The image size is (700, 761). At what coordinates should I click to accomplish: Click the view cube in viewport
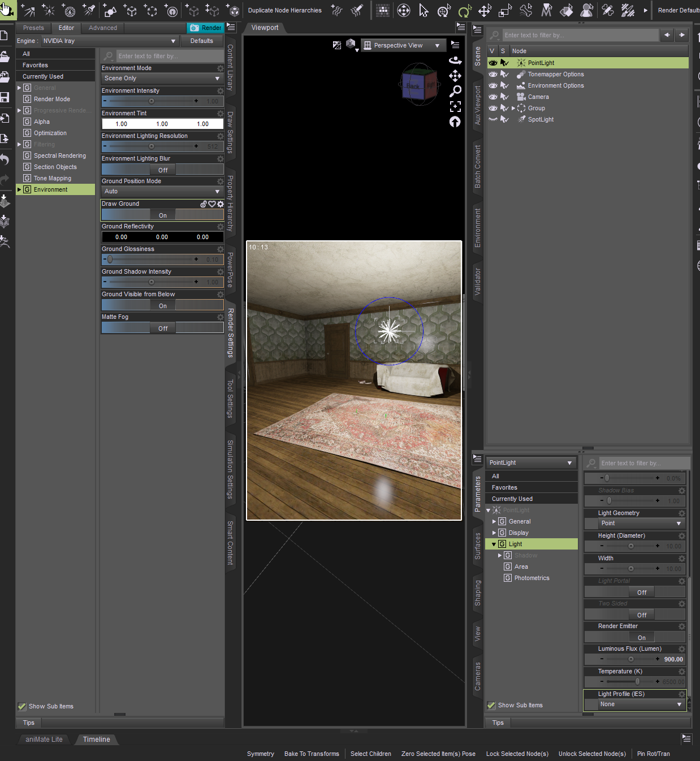click(x=419, y=85)
